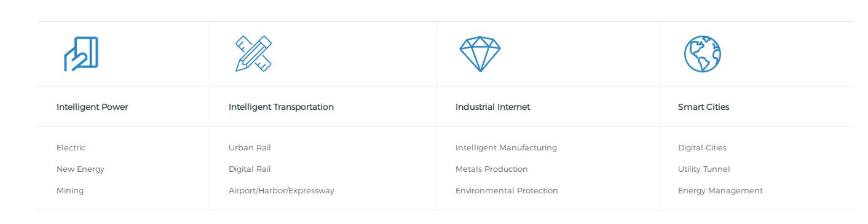
Task: Click the pencil and ruler icon
Action: pyautogui.click(x=253, y=54)
